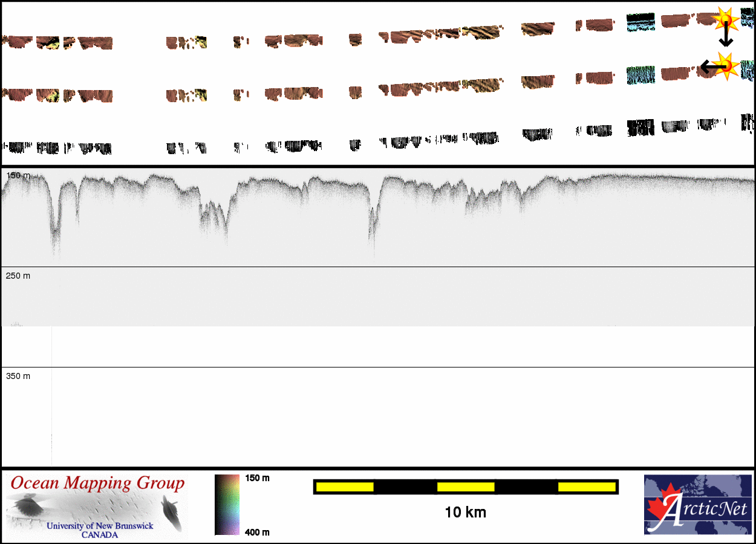Click University of New Brunswick text

click(x=100, y=526)
